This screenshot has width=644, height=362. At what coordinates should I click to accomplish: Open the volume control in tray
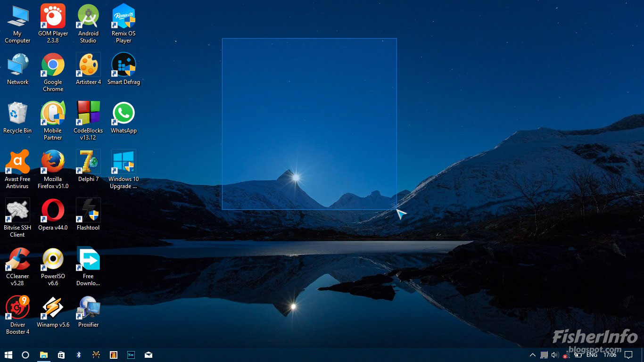click(555, 355)
